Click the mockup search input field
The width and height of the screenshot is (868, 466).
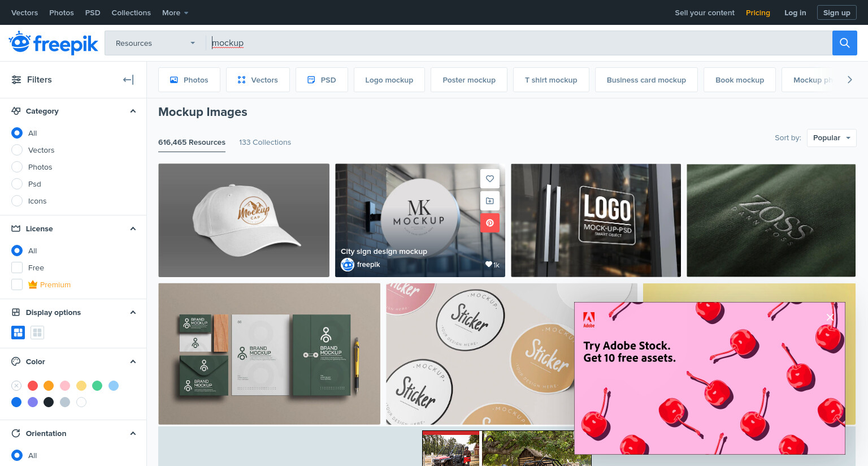click(519, 43)
